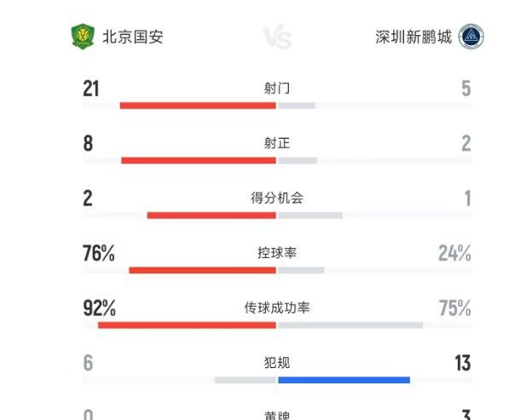Click the blue 犯规 fouls bar
The image size is (515, 420).
[x=344, y=380]
